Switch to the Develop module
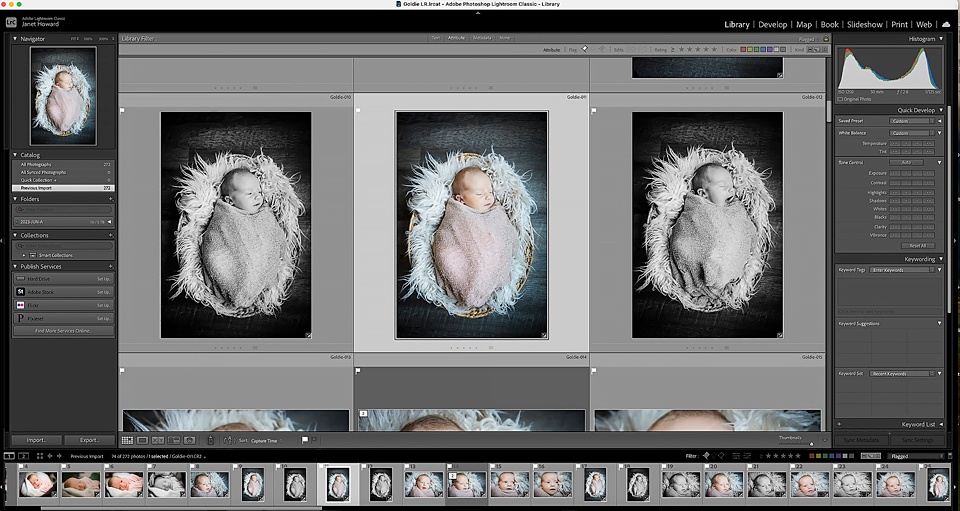960x511 pixels. pyautogui.click(x=773, y=24)
